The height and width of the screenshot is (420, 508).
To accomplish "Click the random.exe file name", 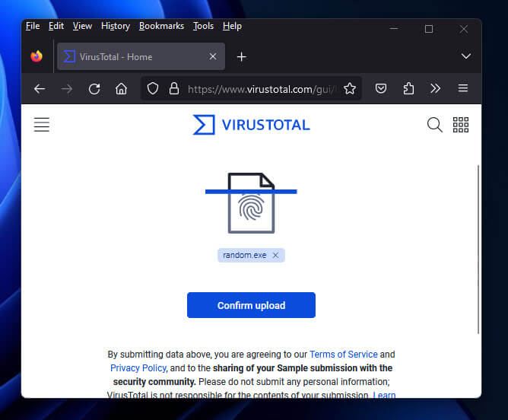I will pos(245,256).
